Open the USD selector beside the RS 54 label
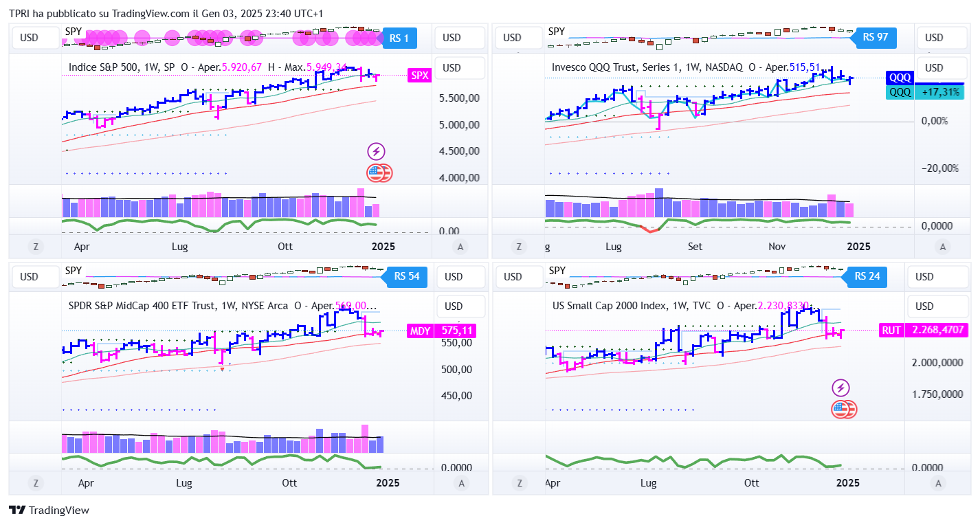Image resolution: width=980 pixels, height=525 pixels. tap(454, 276)
